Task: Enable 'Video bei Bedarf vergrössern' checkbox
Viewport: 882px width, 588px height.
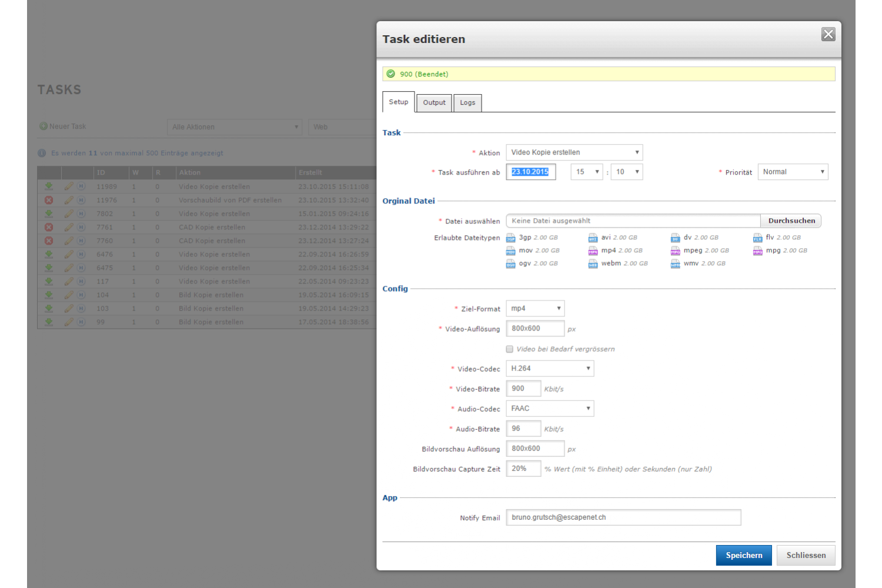Action: click(510, 349)
